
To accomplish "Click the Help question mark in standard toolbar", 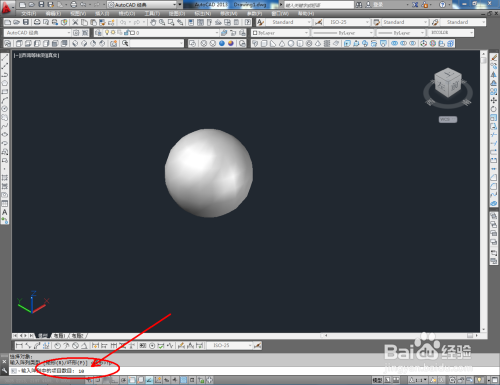I will point(248,22).
